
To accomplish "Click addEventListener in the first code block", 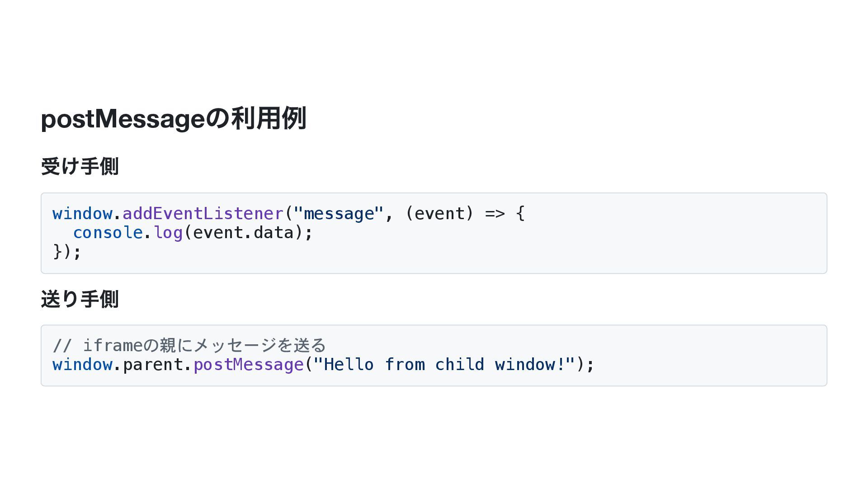I will (x=203, y=213).
